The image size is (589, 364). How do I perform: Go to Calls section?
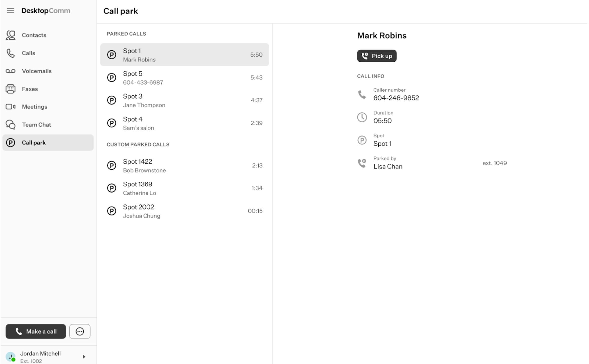48,53
